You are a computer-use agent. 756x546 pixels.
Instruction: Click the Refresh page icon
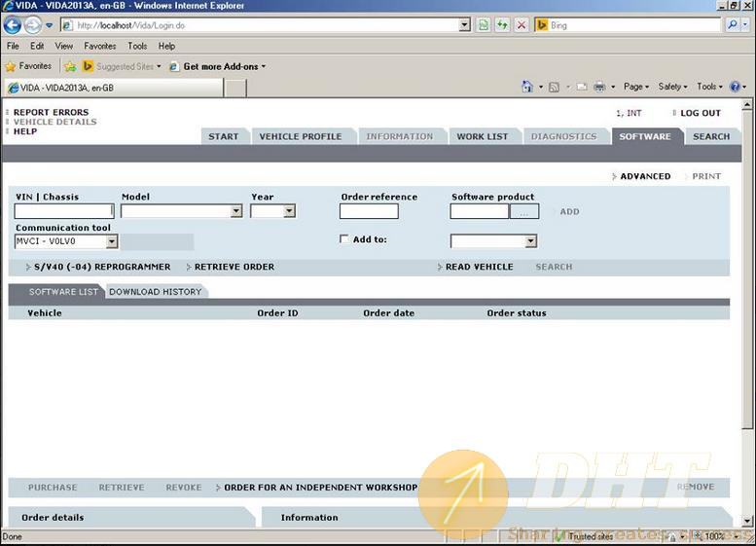point(502,25)
